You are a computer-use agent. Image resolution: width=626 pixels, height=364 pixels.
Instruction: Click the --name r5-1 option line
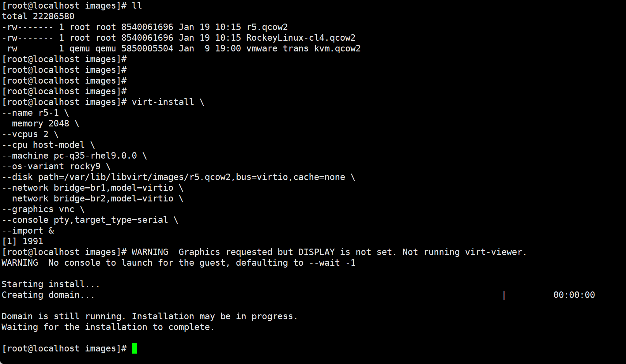point(31,113)
